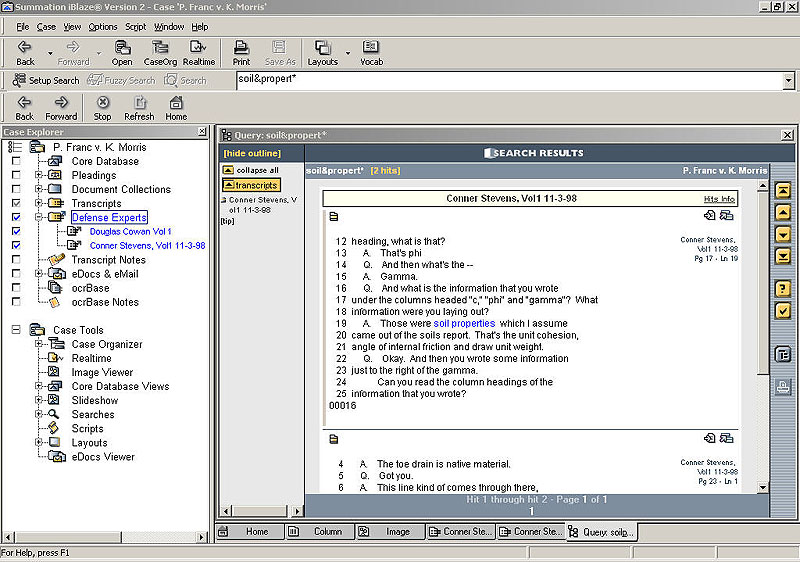Click the search query input field
800x562 pixels.
pyautogui.click(x=509, y=80)
